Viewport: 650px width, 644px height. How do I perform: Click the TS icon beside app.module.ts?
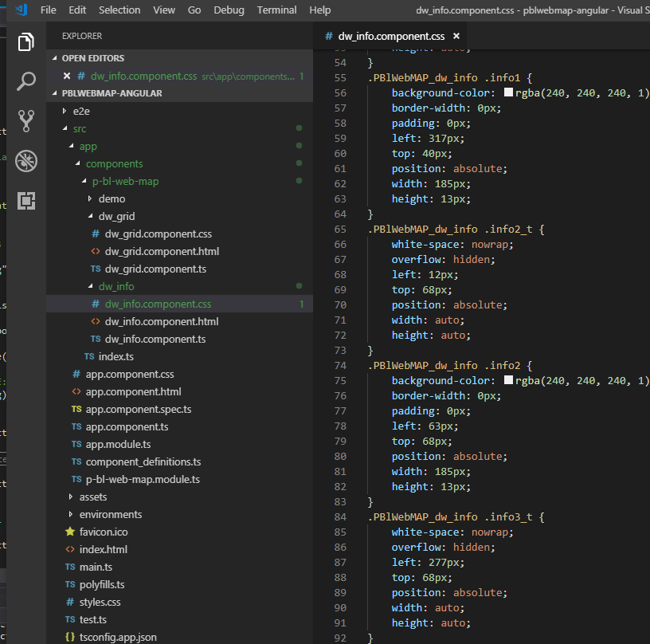point(76,444)
